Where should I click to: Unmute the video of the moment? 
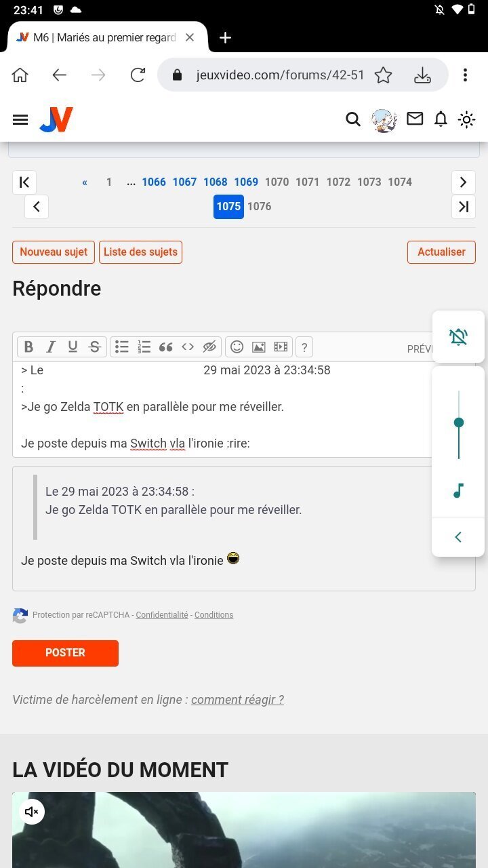(32, 812)
